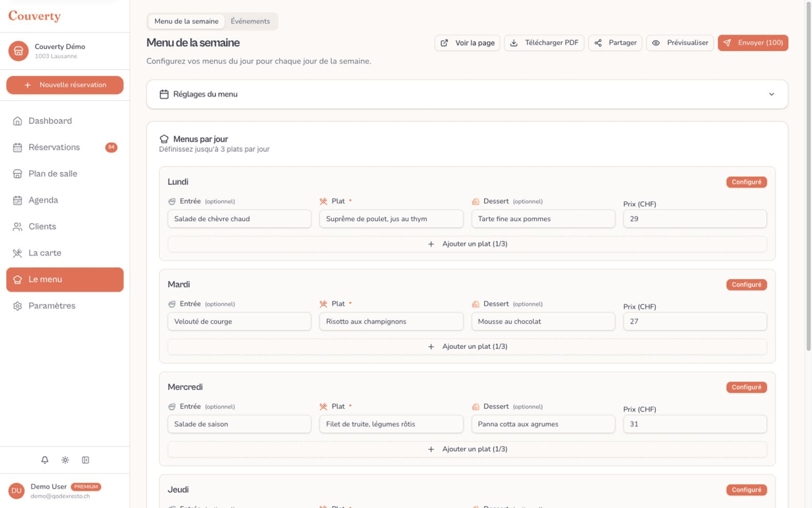Click Mercredi Dessert cake icon
Viewport: 812px width, 508px height.
click(x=476, y=407)
